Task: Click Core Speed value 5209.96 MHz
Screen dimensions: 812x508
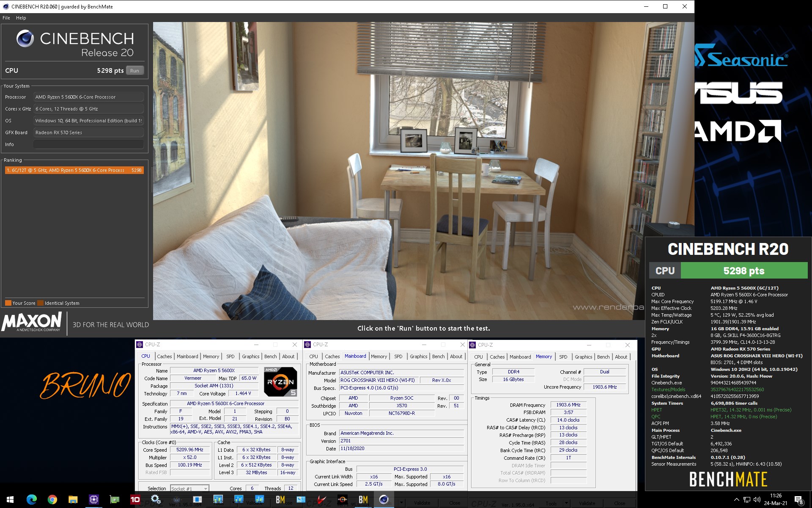Action: click(190, 450)
